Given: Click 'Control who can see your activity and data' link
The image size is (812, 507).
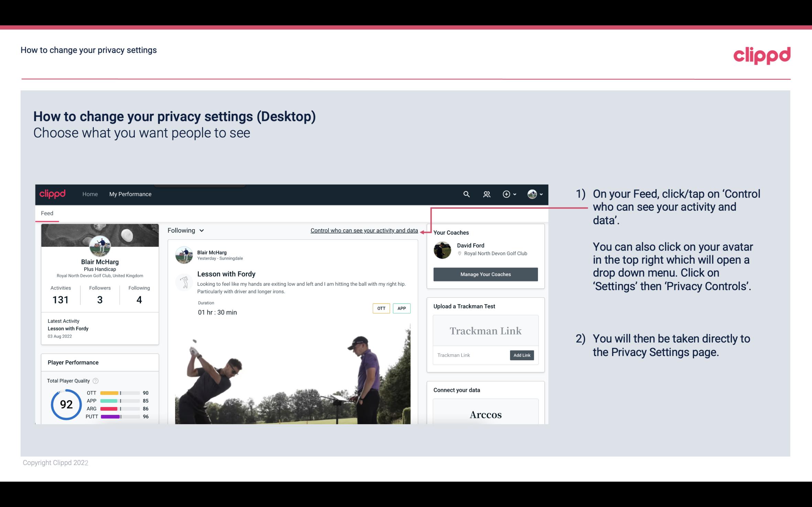Looking at the screenshot, I should click(364, 230).
